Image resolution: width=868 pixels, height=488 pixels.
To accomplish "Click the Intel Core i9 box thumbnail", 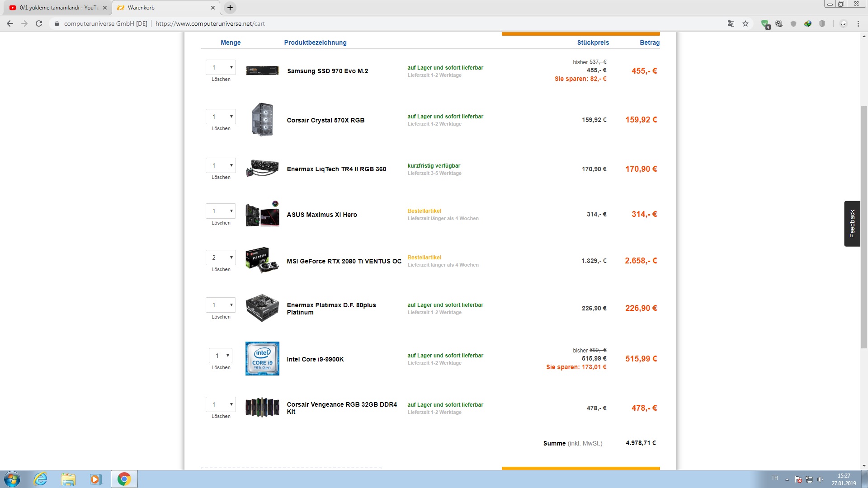I will point(262,358).
